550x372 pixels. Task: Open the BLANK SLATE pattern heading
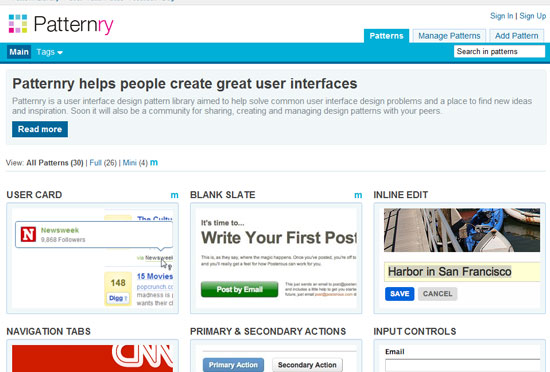coord(223,195)
